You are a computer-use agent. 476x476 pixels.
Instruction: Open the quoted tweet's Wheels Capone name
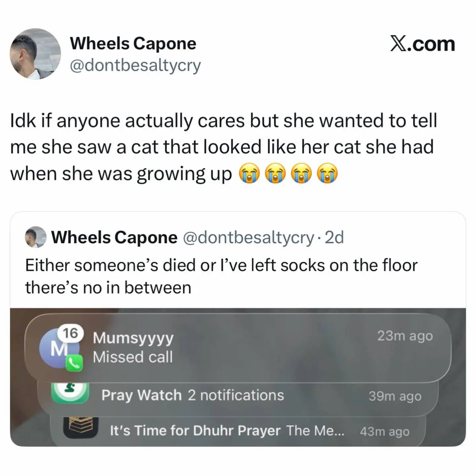click(114, 237)
